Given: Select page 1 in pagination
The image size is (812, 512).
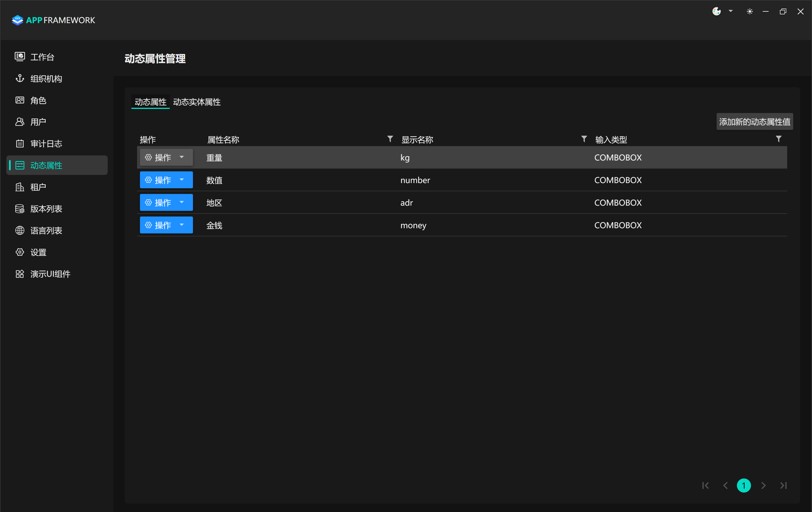Looking at the screenshot, I should pos(743,485).
